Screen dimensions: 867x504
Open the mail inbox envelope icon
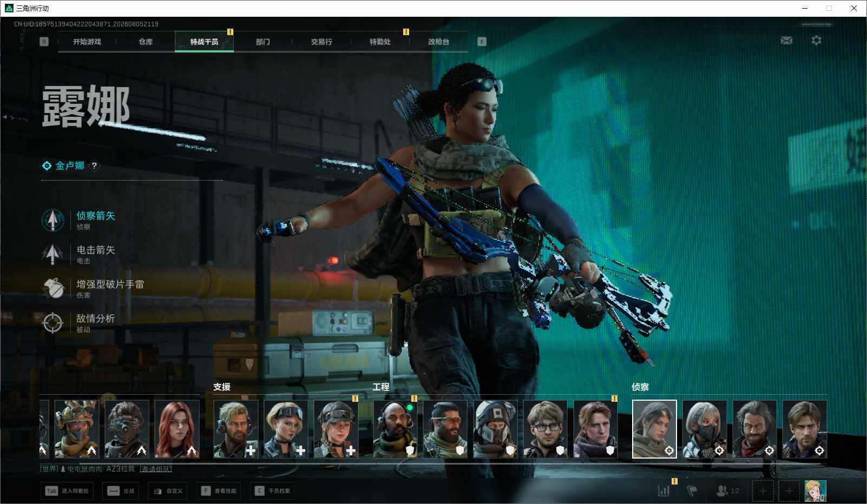(786, 41)
